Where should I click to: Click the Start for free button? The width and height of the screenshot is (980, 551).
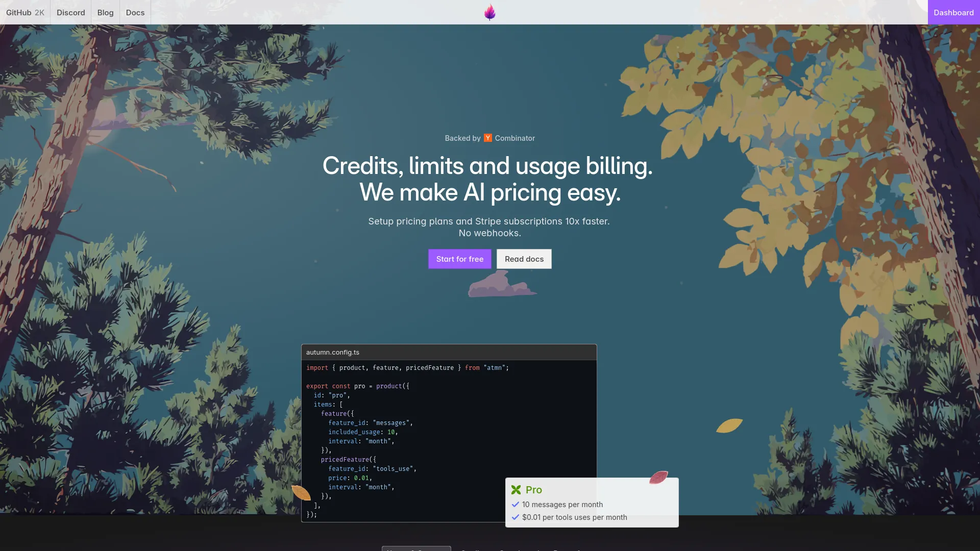pos(460,259)
